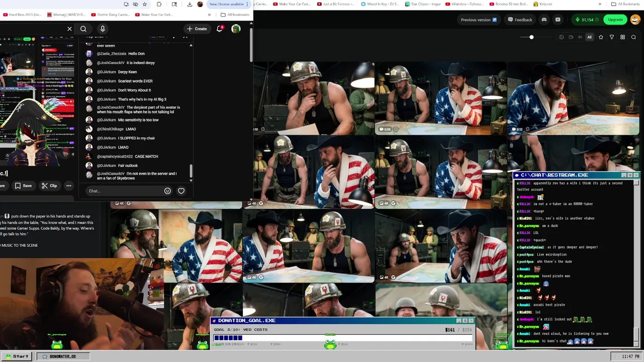Open Electric Daisy Carnival bookmark
The width and height of the screenshot is (644, 362).
(110, 15)
